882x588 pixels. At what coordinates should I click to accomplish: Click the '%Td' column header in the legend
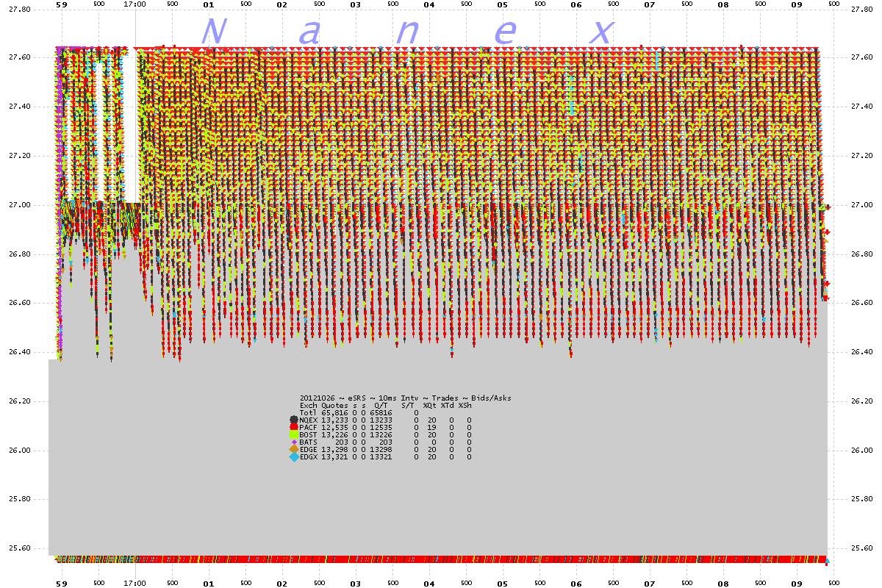pyautogui.click(x=447, y=405)
